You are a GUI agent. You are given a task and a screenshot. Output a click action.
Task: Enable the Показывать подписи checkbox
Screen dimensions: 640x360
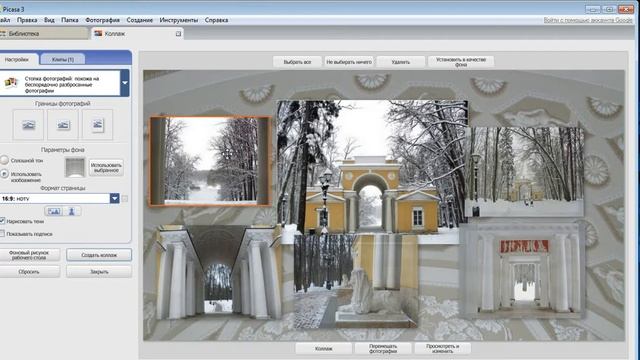coord(2,233)
